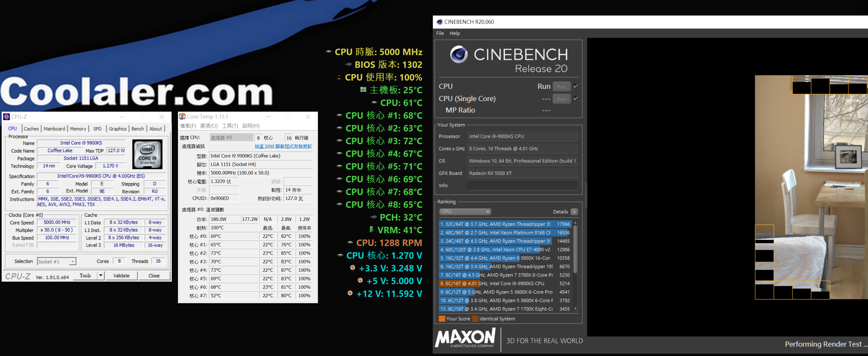Switch to the Caches tab in CPU-Z
The height and width of the screenshot is (356, 868).
[x=31, y=129]
